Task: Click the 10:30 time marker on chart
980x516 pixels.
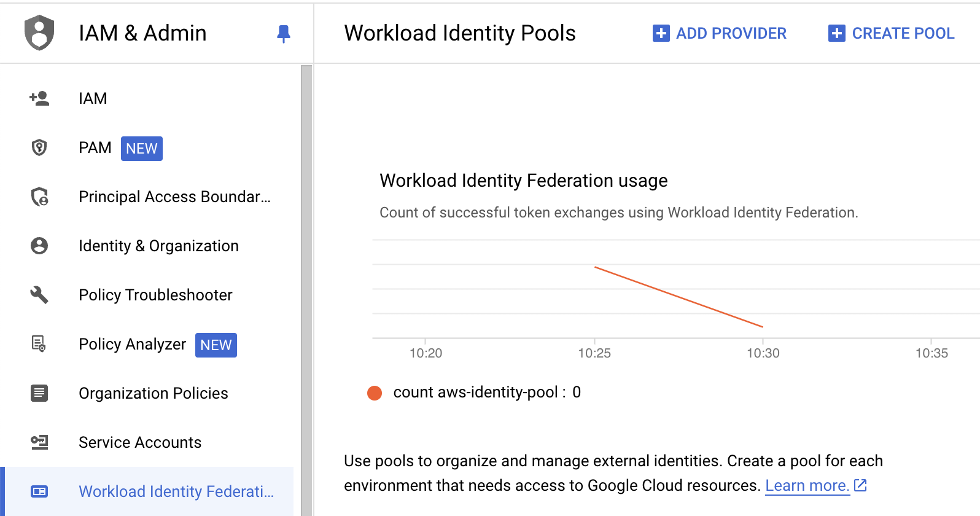Action: (x=763, y=353)
